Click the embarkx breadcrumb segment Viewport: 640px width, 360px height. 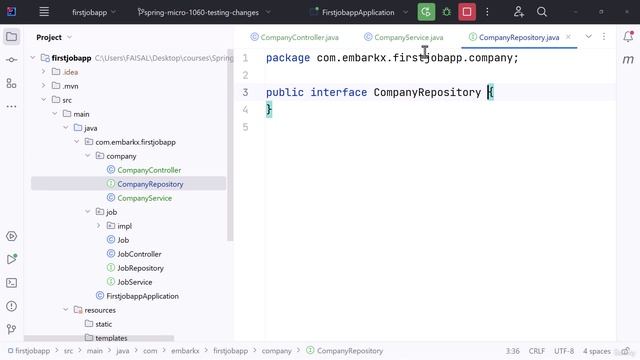click(x=185, y=351)
